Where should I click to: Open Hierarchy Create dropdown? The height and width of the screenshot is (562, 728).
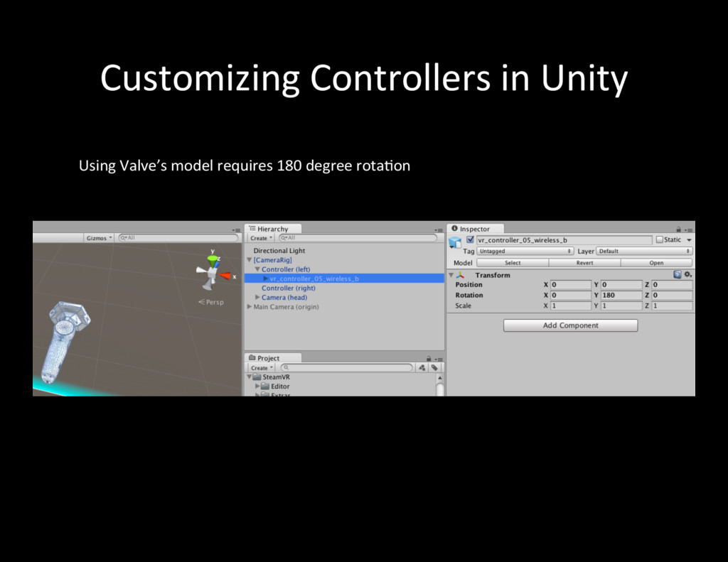(x=261, y=238)
